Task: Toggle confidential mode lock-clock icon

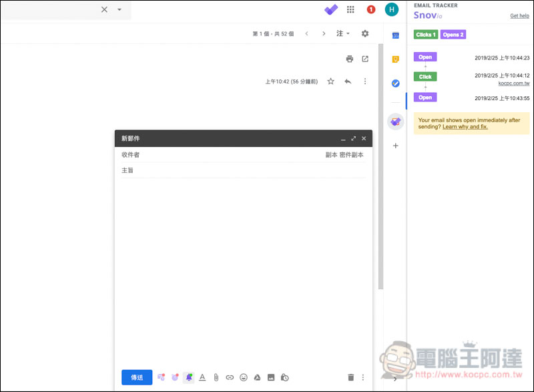Action: (x=285, y=377)
